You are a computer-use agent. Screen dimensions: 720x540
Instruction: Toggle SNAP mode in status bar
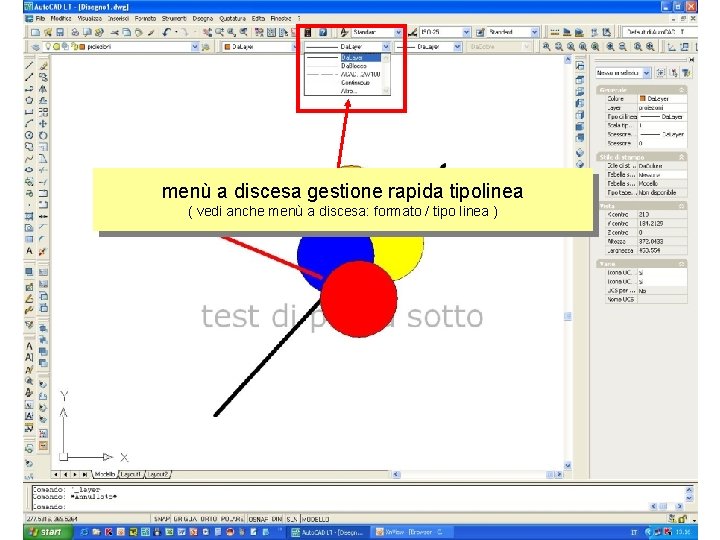coord(162,519)
